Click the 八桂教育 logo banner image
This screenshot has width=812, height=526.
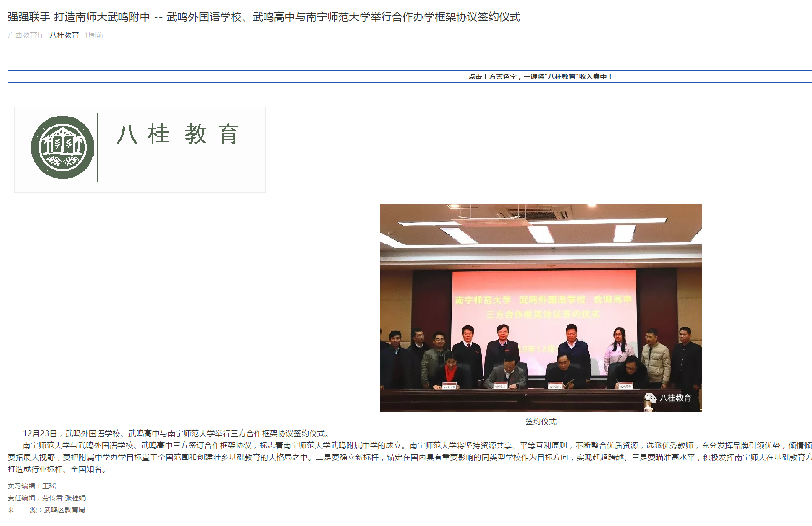[x=140, y=150]
